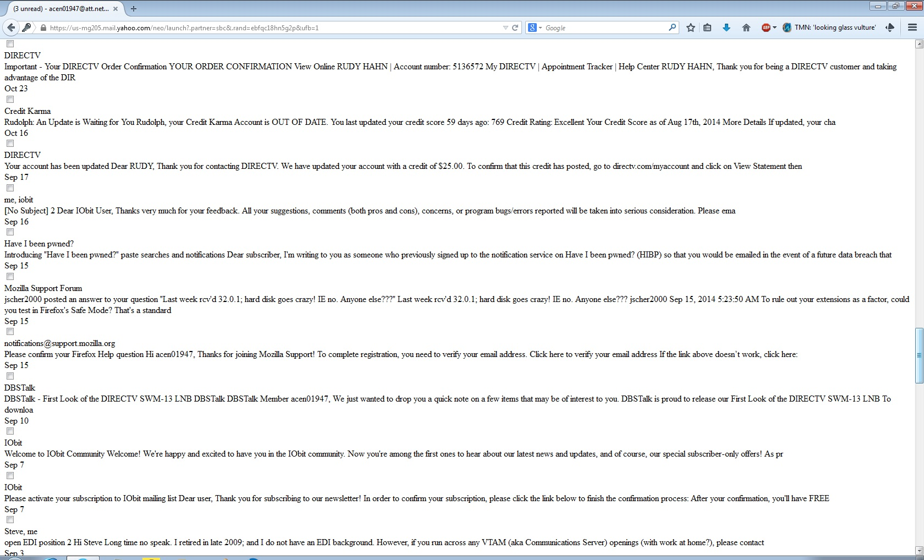Viewport: 924px width, 560px height.
Task: Click the extension icon left of hamburger menu
Action: (x=890, y=28)
